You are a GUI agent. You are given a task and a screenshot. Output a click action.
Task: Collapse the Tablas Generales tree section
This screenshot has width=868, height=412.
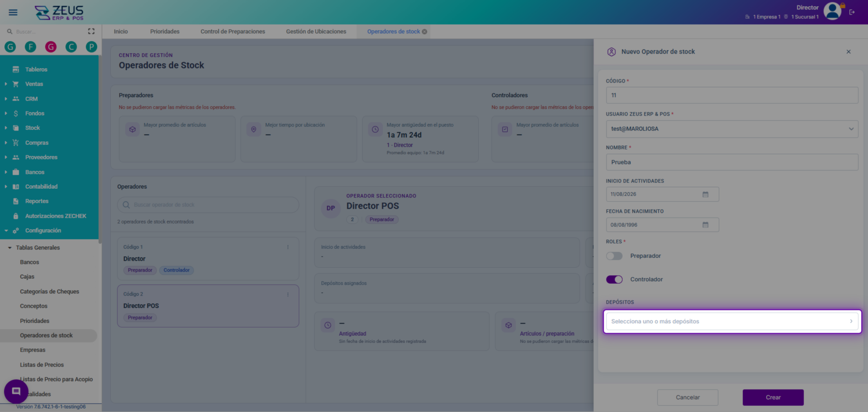point(10,248)
